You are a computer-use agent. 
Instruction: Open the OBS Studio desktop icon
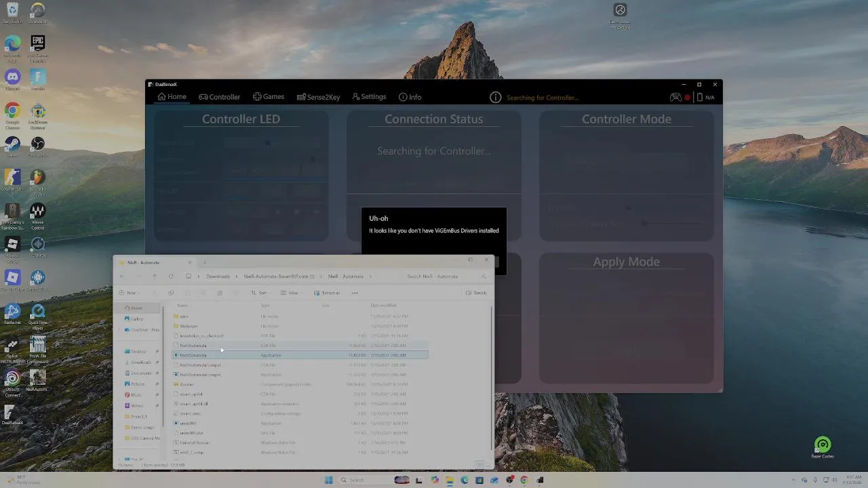point(38,147)
